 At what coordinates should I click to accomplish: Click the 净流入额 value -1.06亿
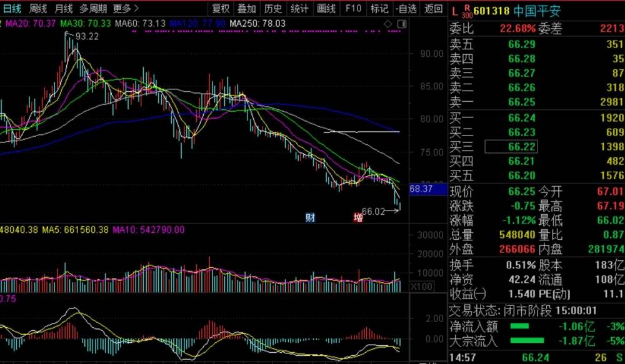pos(577,327)
